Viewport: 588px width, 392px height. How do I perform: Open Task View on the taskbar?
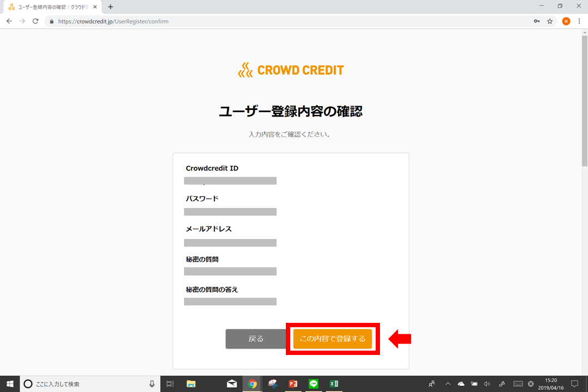(170, 384)
